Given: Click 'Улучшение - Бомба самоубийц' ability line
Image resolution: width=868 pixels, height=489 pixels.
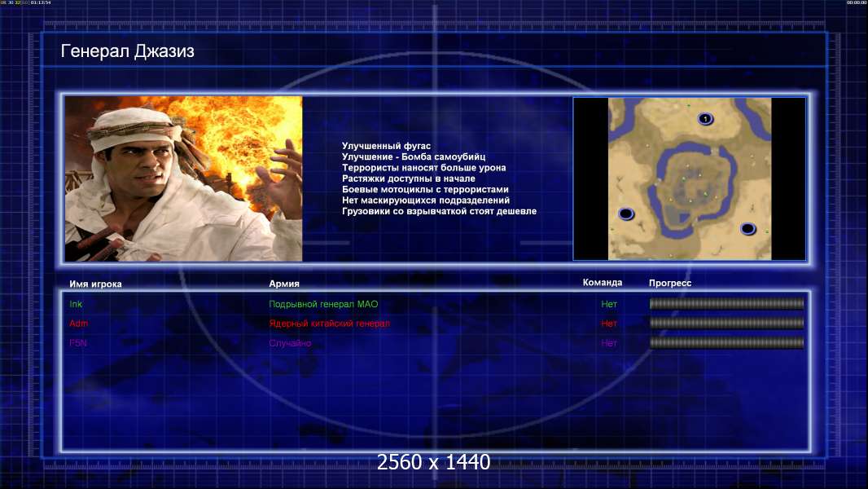Looking at the screenshot, I should [414, 156].
